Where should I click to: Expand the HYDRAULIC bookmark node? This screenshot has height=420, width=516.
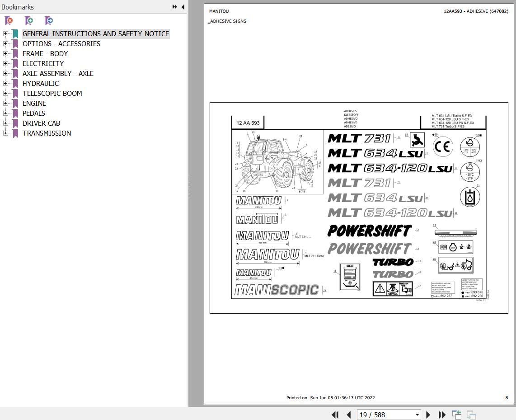pyautogui.click(x=5, y=83)
